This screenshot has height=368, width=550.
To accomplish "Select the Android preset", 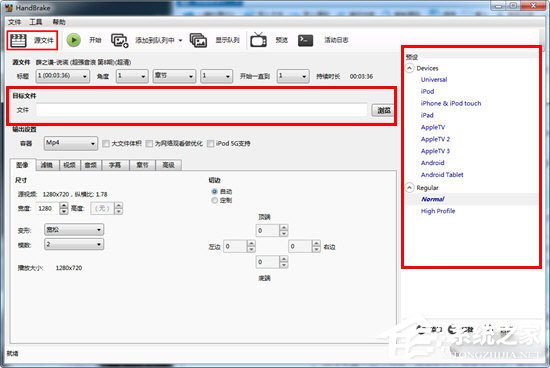I will (432, 163).
